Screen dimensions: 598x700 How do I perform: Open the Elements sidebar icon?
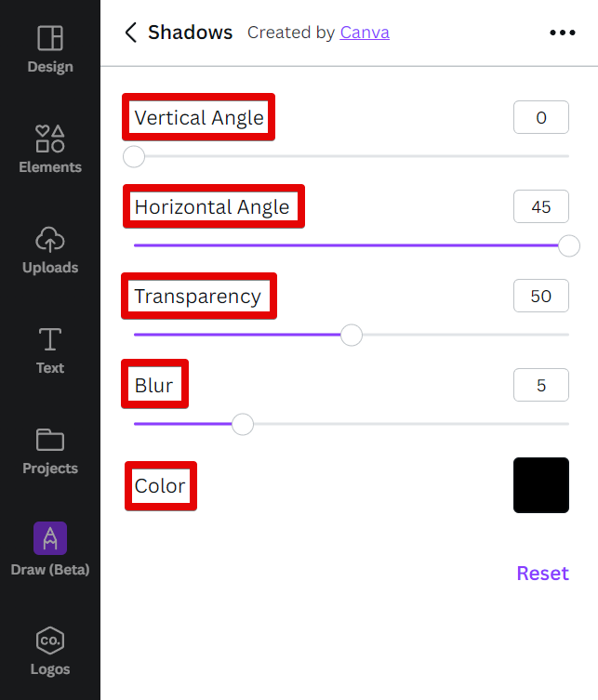[x=50, y=139]
